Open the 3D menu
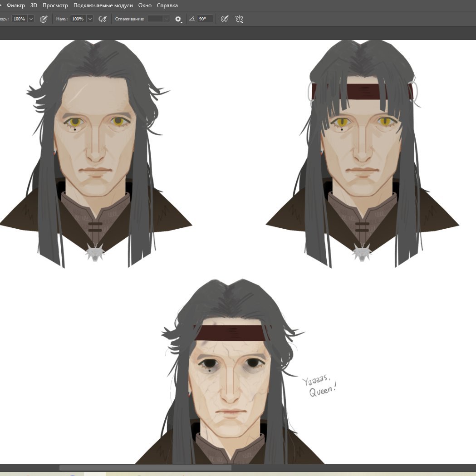Image resolution: width=476 pixels, height=476 pixels. tap(34, 5)
